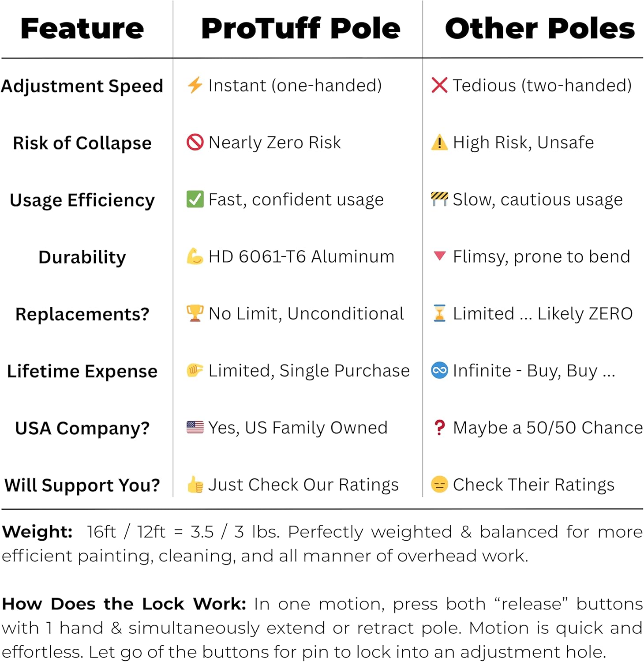
Task: Click the blue infinity icon
Action: 439,370
